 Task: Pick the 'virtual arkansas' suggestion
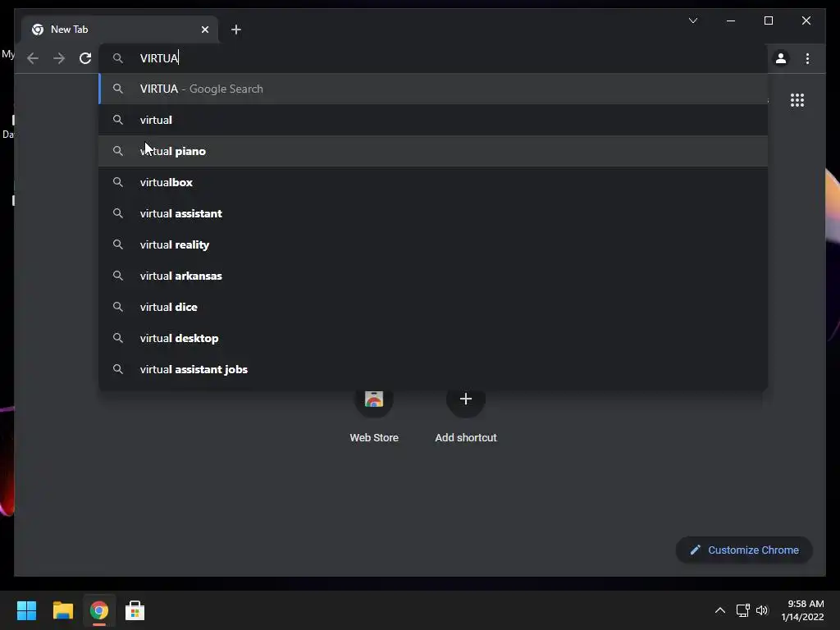click(433, 276)
